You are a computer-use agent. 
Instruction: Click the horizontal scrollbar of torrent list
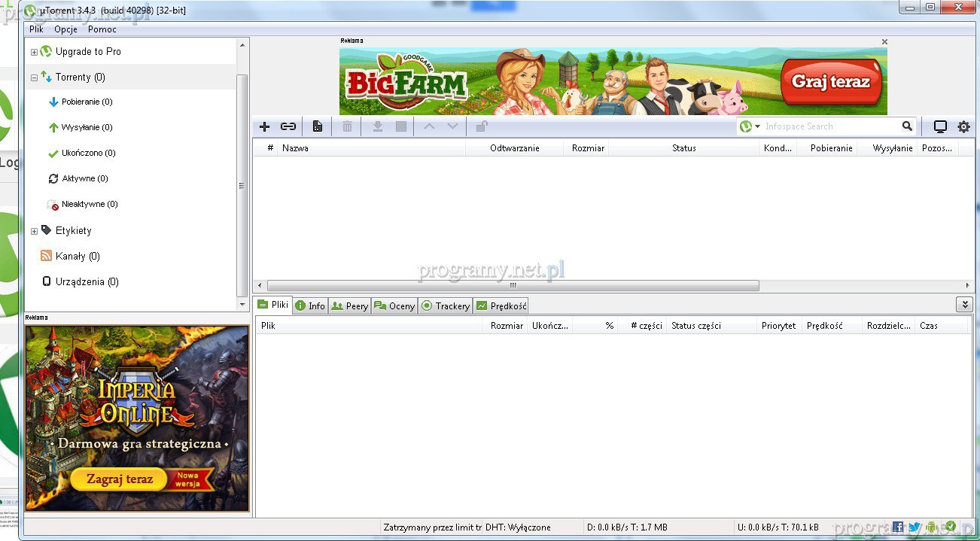[x=512, y=286]
